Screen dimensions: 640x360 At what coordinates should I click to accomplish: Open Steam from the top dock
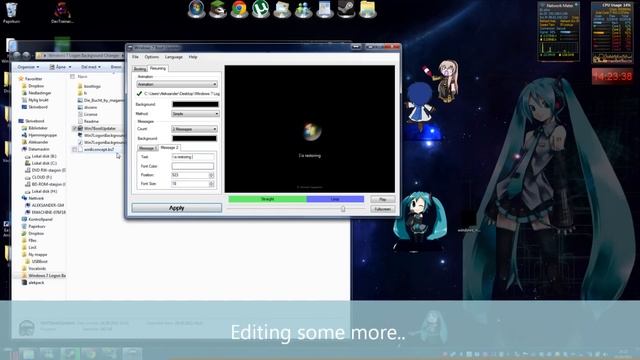(x=346, y=9)
